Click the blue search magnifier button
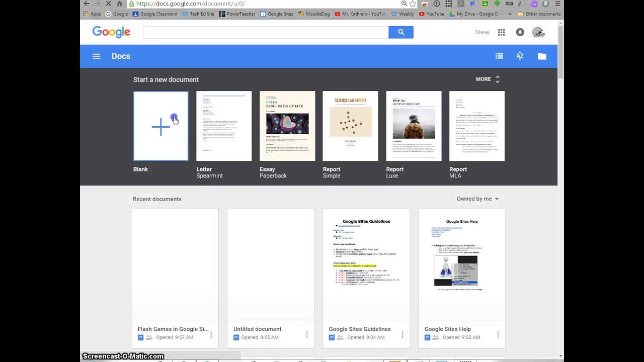The height and width of the screenshot is (362, 644). pyautogui.click(x=401, y=32)
